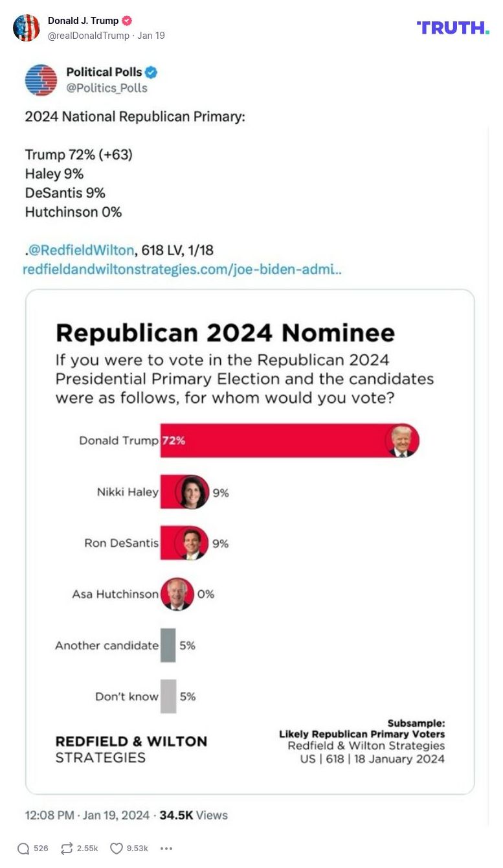Click the blue verified checkmark badge
This screenshot has width=503, height=868.
pos(151,73)
